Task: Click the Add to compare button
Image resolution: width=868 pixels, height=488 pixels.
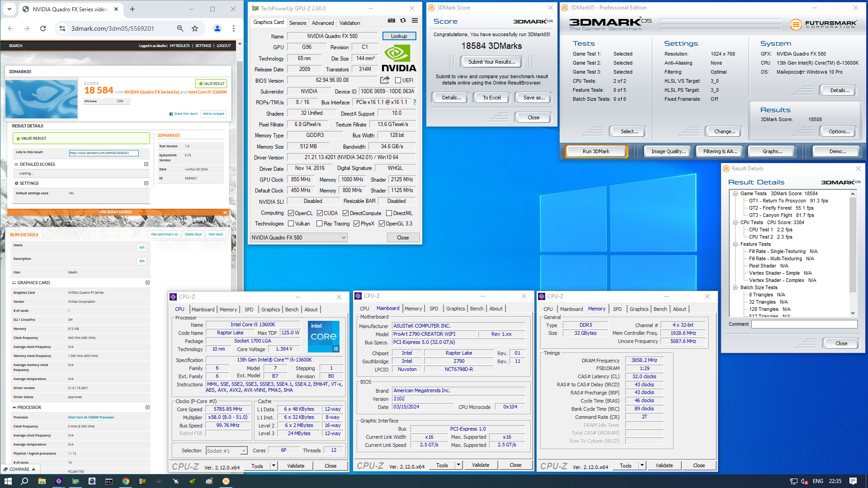Action: pyautogui.click(x=213, y=114)
